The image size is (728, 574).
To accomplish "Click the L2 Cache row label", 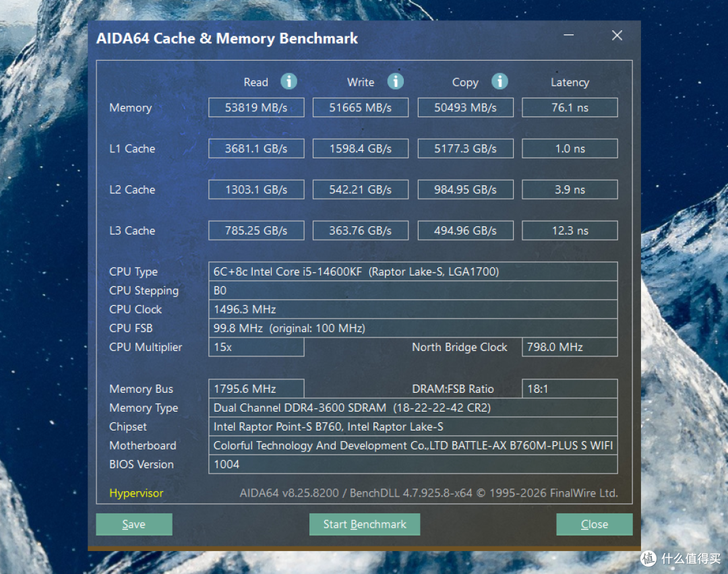I will tap(132, 189).
